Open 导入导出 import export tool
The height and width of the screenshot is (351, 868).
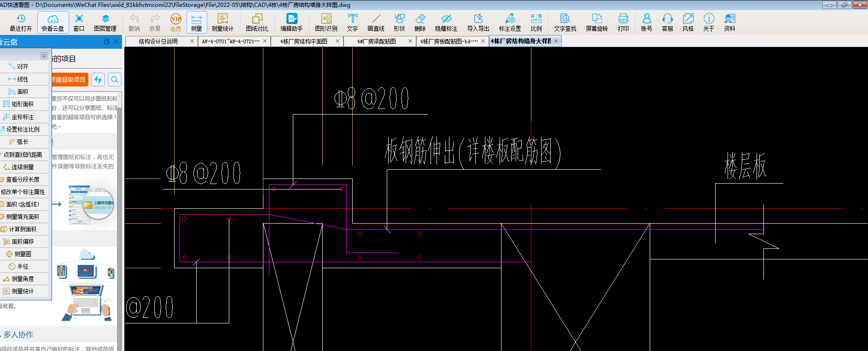pos(478,23)
